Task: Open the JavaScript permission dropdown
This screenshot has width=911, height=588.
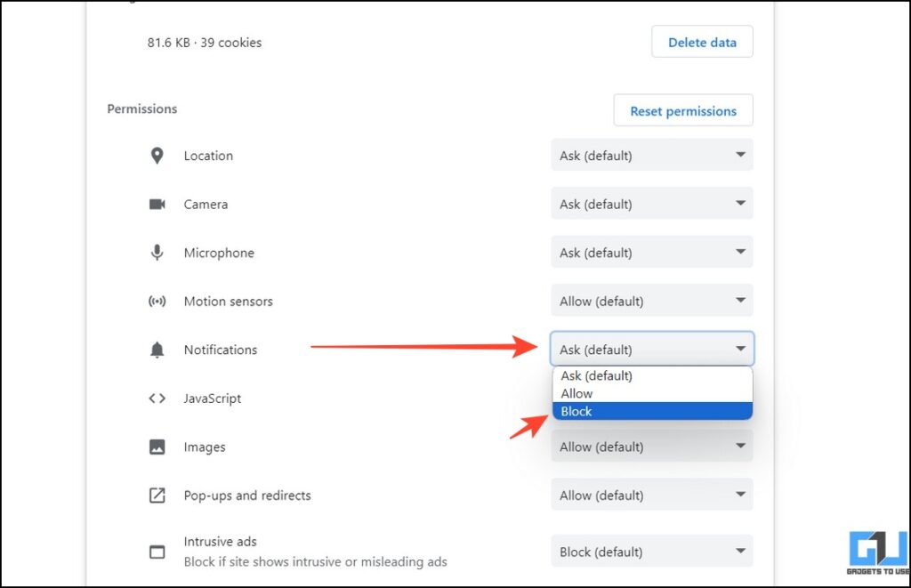Action: (x=651, y=398)
